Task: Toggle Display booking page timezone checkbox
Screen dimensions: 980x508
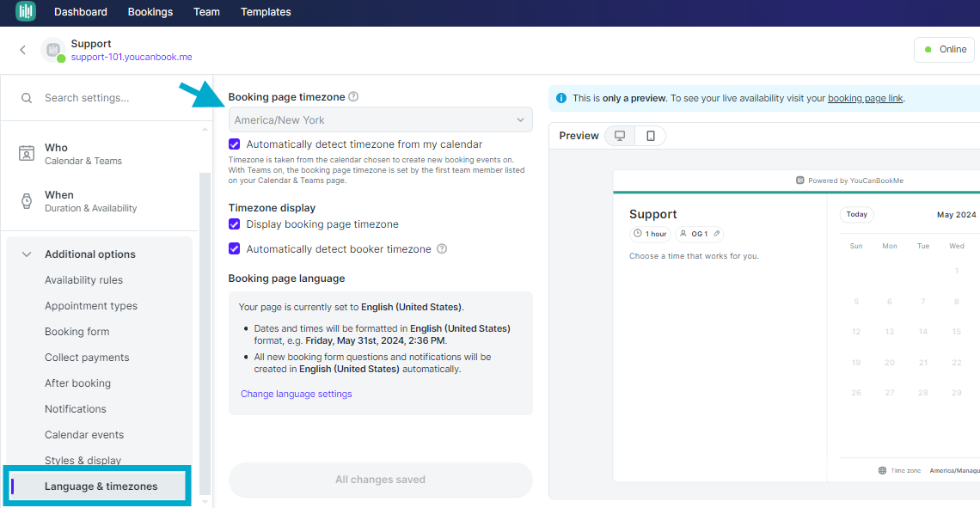Action: click(x=235, y=224)
